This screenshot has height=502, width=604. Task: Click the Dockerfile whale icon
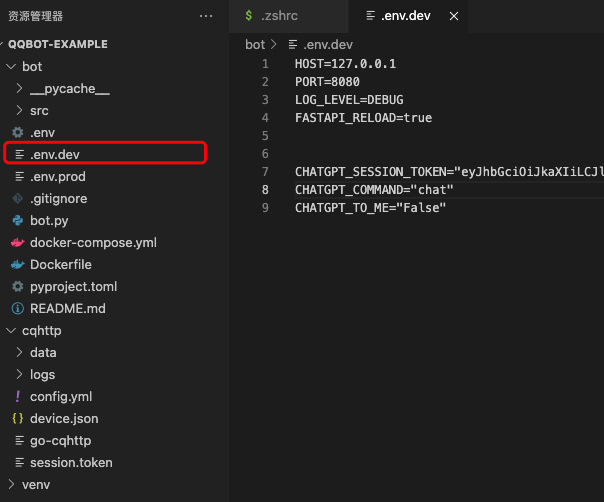point(17,264)
